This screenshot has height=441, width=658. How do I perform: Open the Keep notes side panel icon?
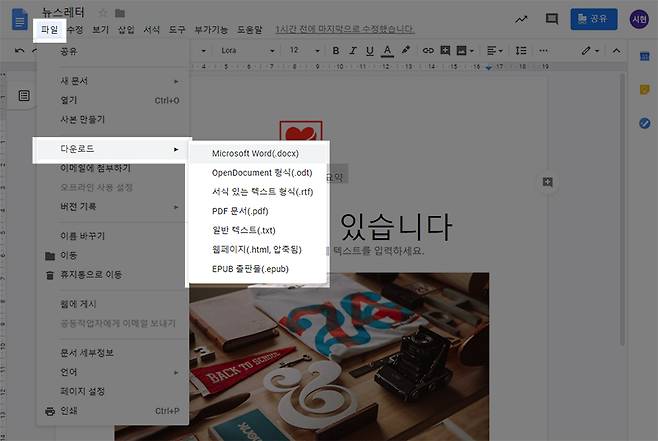click(645, 89)
